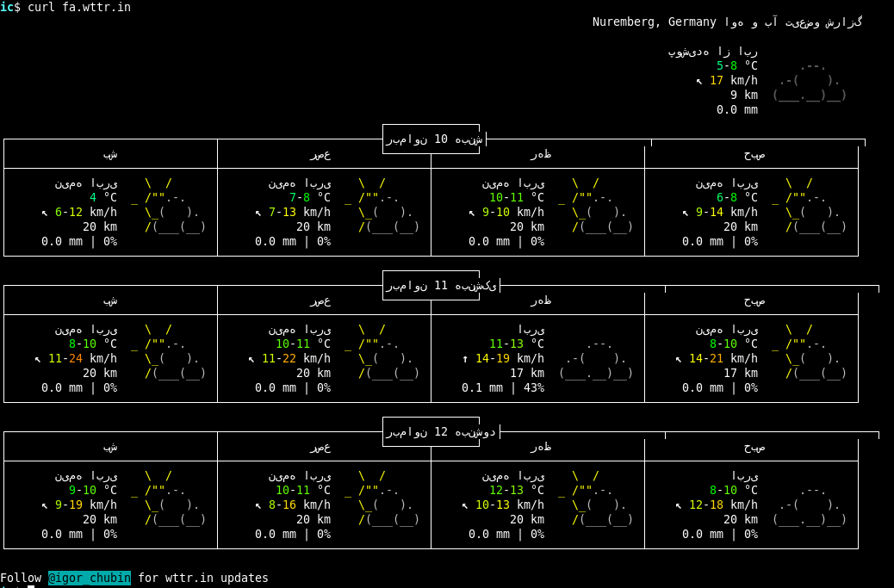
Task: Click the wind arrow before 12-18 km/h
Action: [679, 506]
